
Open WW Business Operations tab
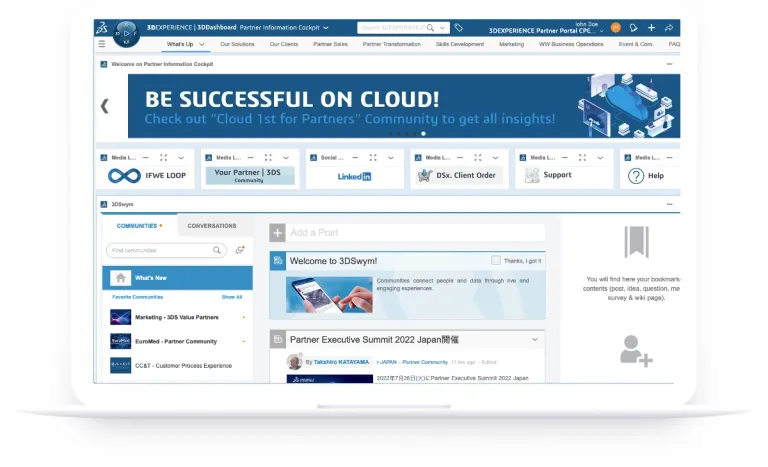pos(571,44)
